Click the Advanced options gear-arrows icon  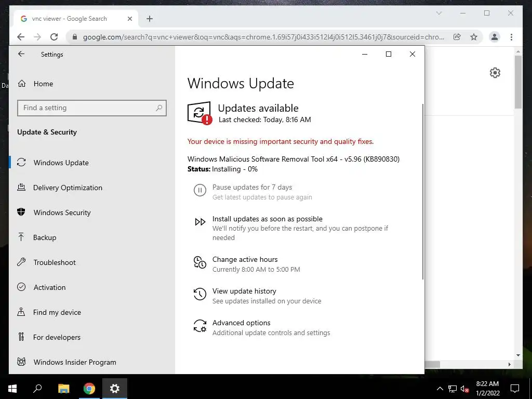(200, 326)
